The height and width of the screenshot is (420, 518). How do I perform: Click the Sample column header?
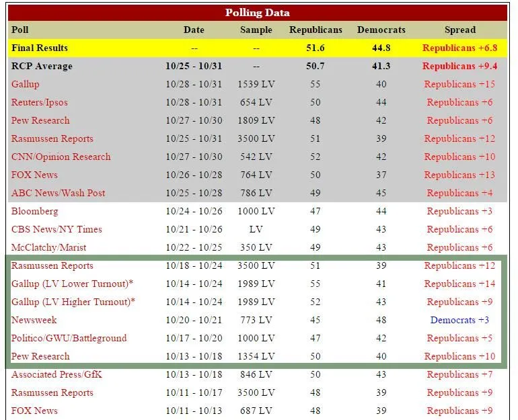[256, 30]
